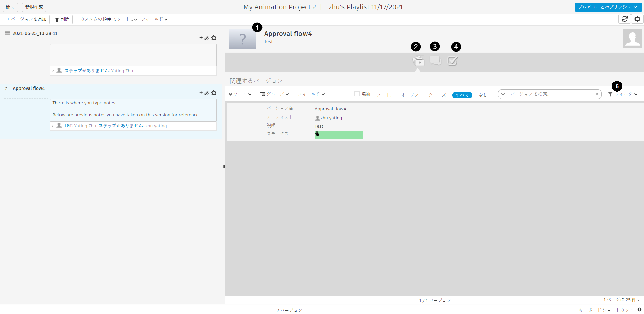Image resolution: width=644 pixels, height=314 pixels.
Task: Click the keyboard shortcut info icon
Action: pos(639,310)
